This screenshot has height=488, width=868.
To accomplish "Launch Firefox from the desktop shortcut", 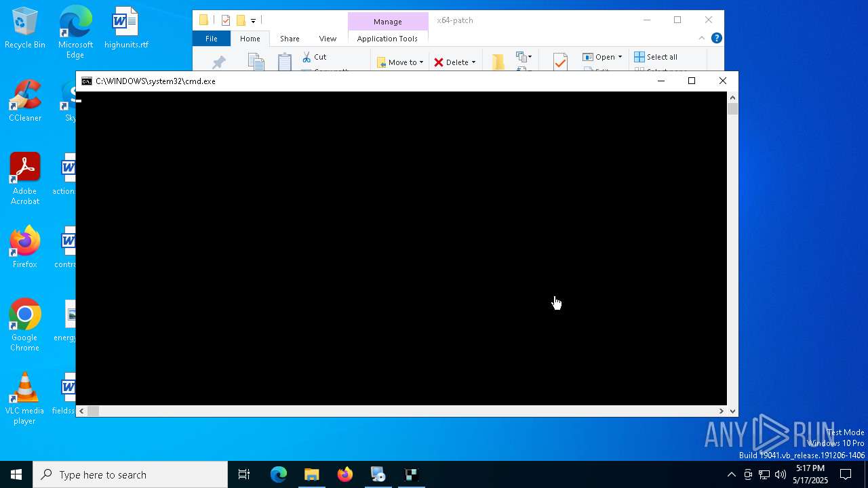I will point(25,248).
